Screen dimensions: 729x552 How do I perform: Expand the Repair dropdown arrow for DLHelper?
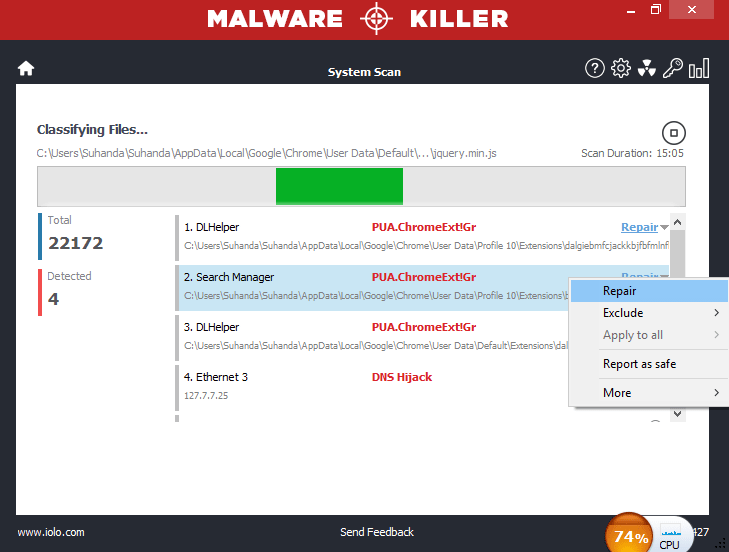(x=664, y=227)
